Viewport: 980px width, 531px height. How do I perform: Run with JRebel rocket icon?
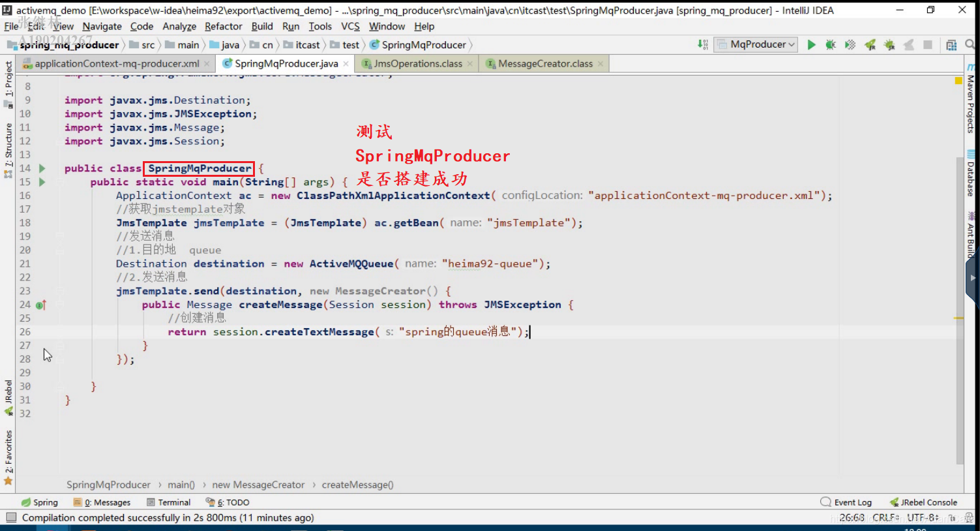(x=870, y=44)
